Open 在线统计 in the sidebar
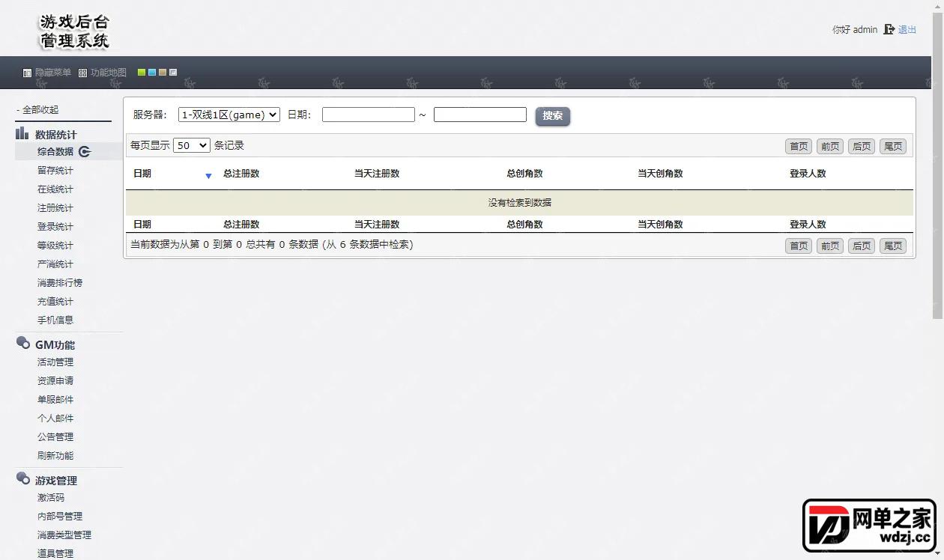The height and width of the screenshot is (560, 944). [55, 189]
